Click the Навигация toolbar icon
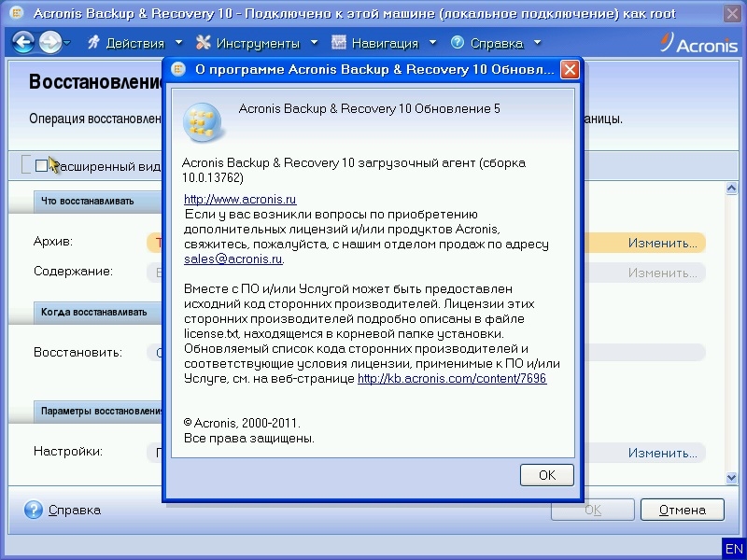 (338, 43)
